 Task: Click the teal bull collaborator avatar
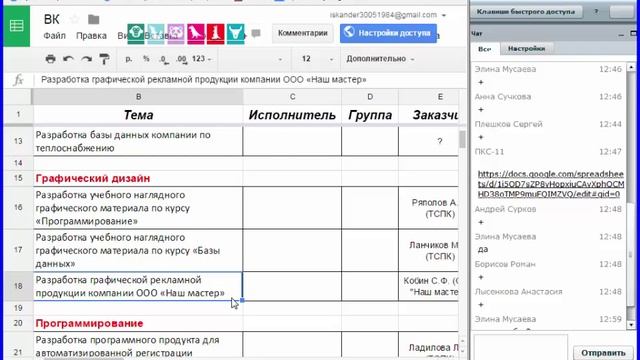pyautogui.click(x=236, y=34)
